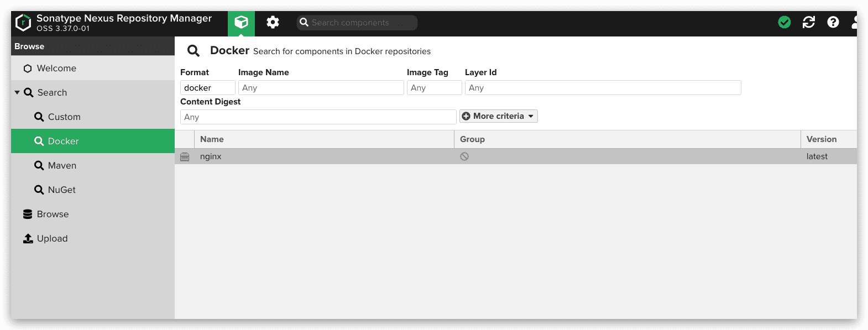The height and width of the screenshot is (330, 868).
Task: Click the nginx component row icon
Action: pos(185,157)
